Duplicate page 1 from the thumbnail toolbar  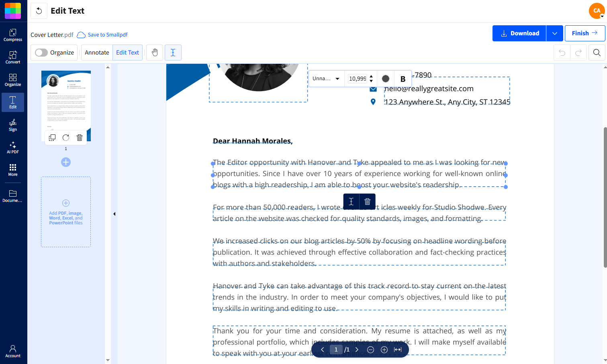pos(52,137)
